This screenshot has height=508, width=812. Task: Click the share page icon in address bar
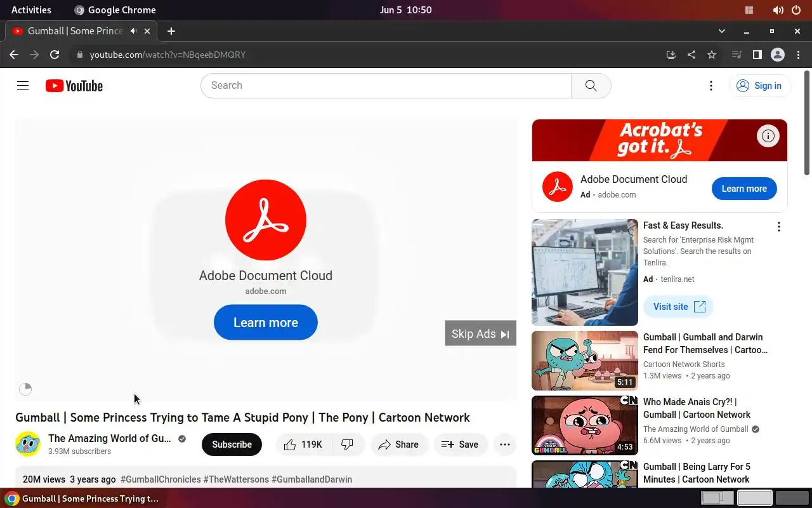coord(691,55)
